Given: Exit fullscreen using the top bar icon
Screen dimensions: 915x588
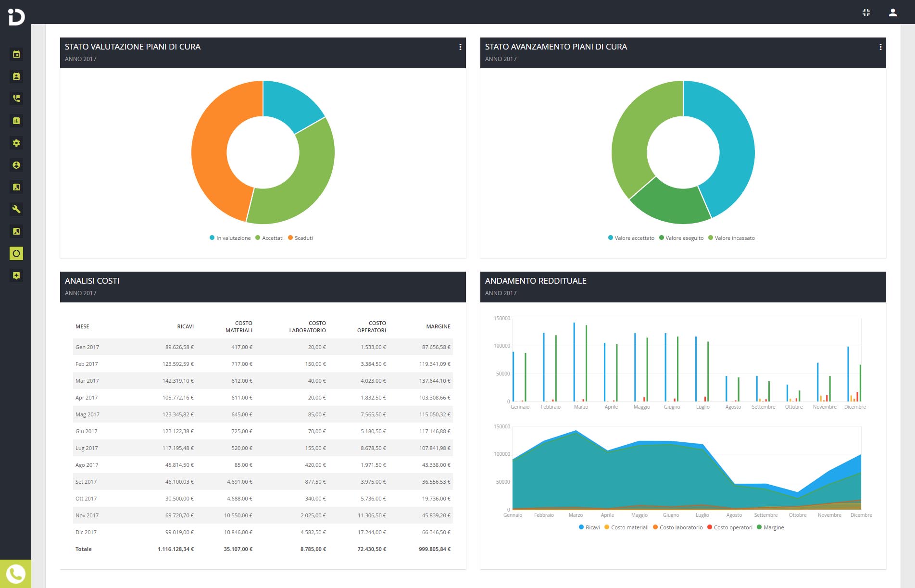Looking at the screenshot, I should click(x=866, y=13).
